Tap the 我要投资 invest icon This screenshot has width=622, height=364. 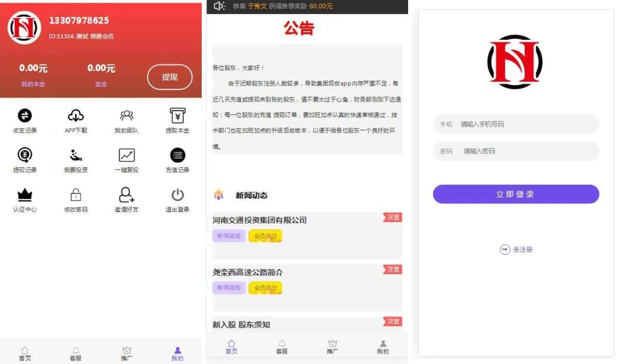(x=76, y=156)
